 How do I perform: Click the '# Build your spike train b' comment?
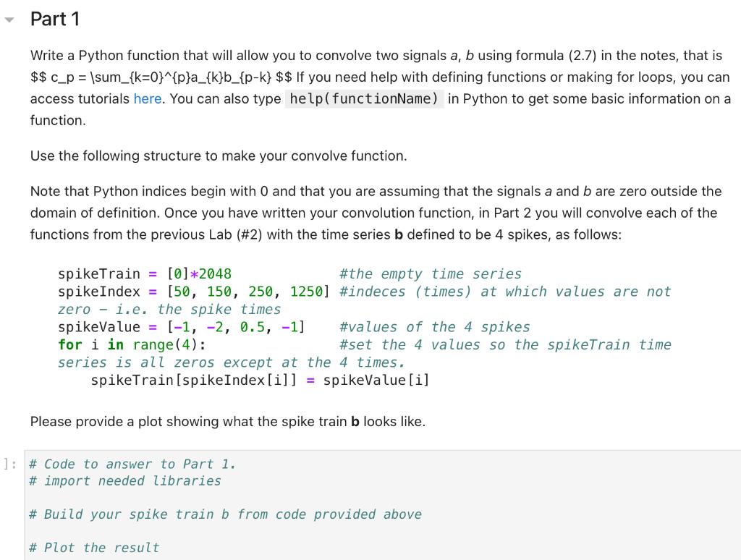(x=226, y=514)
